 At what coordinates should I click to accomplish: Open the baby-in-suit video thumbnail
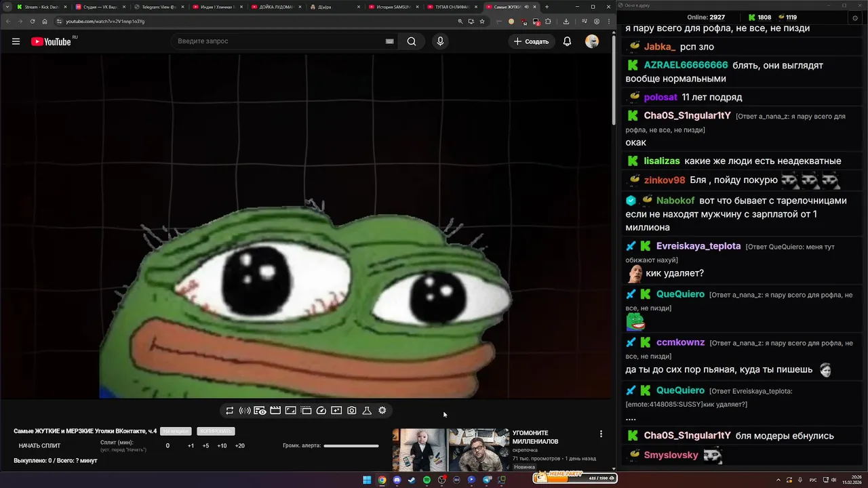click(x=419, y=449)
